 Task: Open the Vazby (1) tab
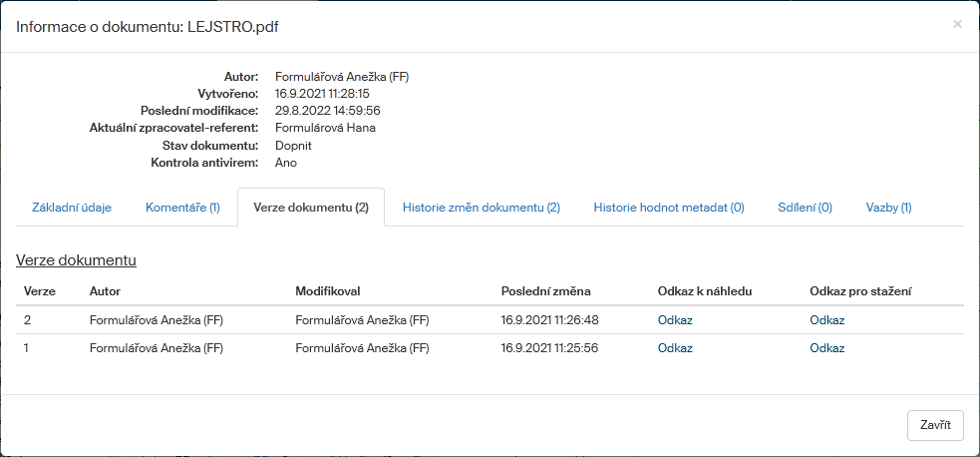[888, 208]
